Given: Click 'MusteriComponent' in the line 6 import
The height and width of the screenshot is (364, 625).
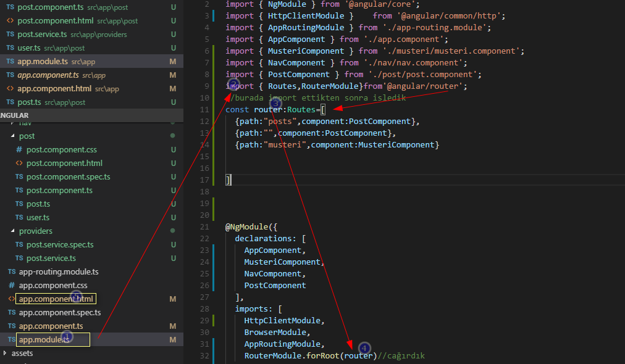Looking at the screenshot, I should (x=306, y=51).
